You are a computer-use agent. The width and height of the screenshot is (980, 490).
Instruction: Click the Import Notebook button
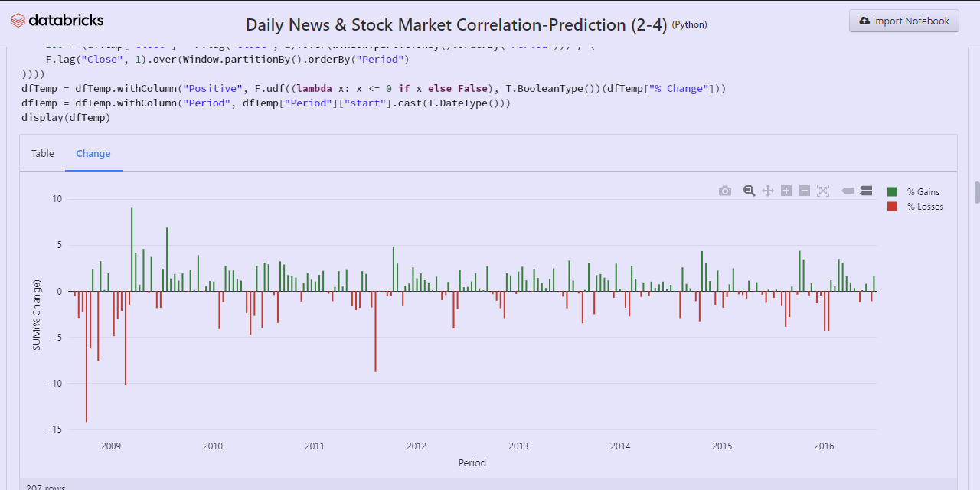coord(904,21)
